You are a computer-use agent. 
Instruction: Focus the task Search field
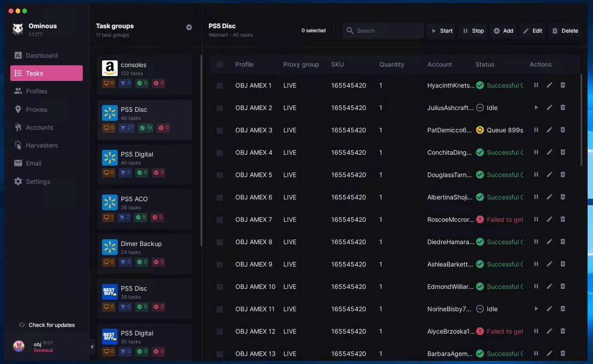click(x=383, y=31)
